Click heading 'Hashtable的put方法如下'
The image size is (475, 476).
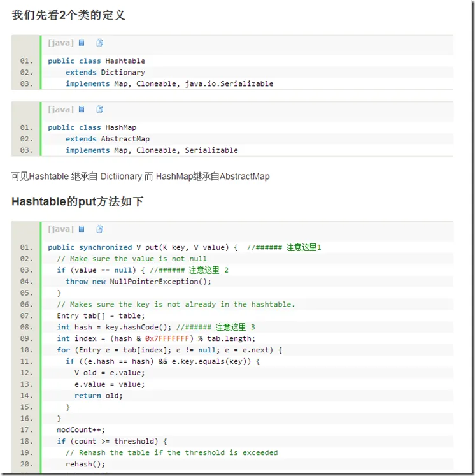(x=77, y=201)
